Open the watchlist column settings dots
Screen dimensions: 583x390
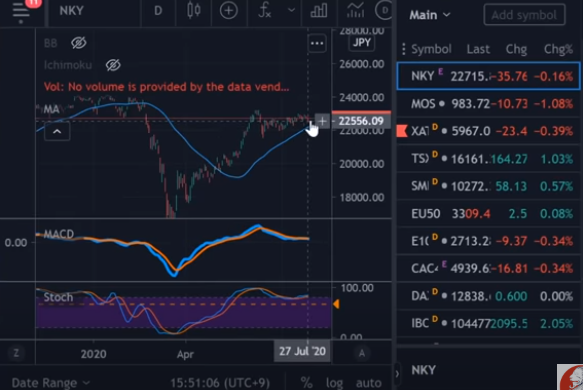tap(403, 49)
